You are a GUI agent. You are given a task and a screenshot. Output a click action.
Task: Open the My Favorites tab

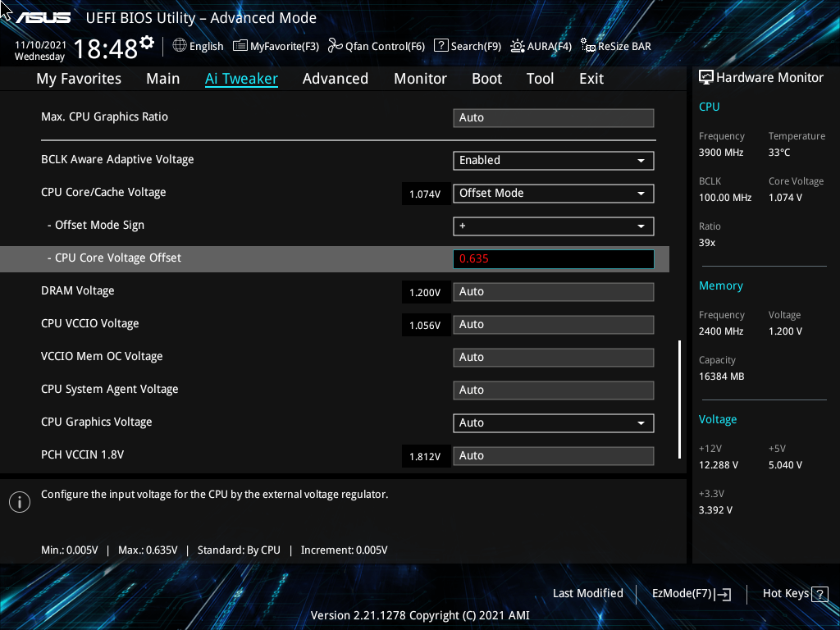pos(79,79)
